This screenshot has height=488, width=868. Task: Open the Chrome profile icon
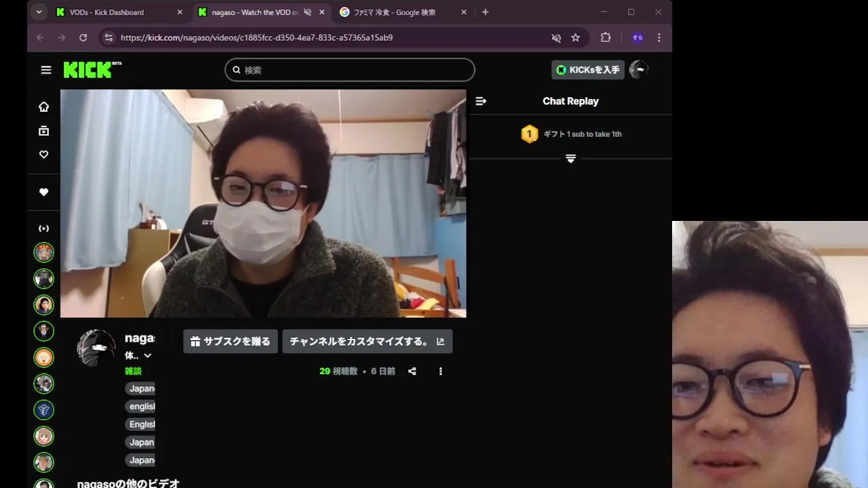point(637,38)
